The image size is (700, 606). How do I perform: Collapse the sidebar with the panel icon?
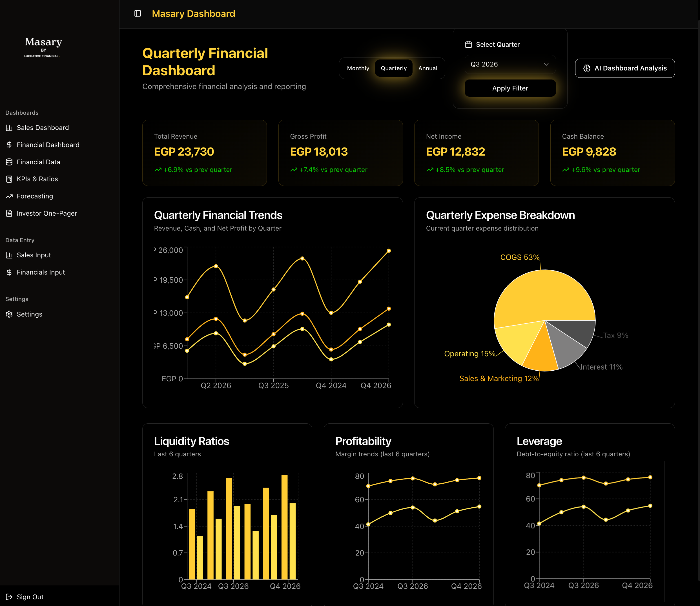click(137, 14)
